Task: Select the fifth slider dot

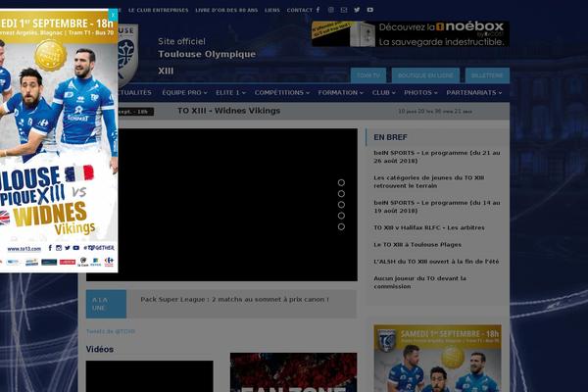Action: 341,227
